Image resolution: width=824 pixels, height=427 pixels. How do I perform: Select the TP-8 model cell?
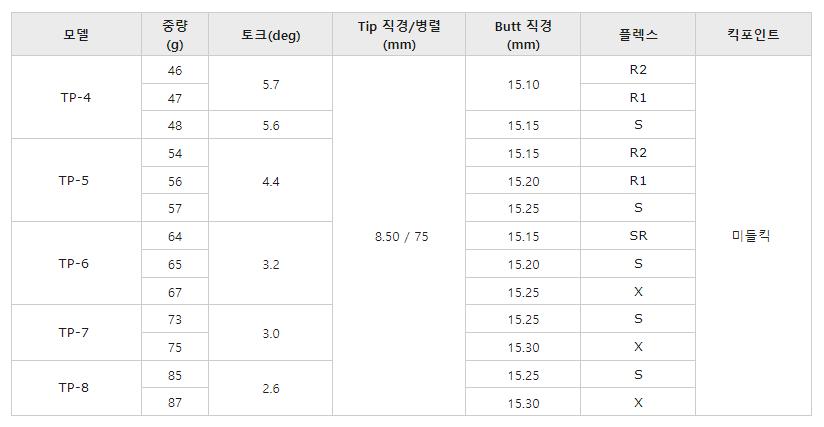pyautogui.click(x=75, y=388)
